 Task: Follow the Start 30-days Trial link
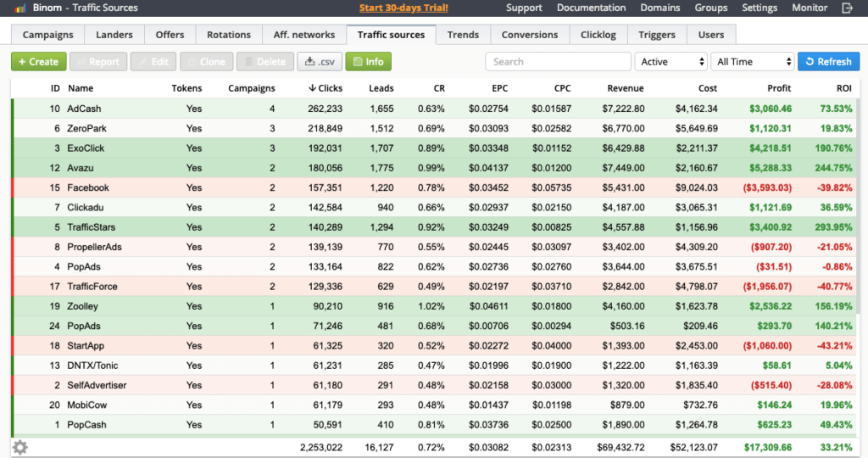click(x=403, y=8)
